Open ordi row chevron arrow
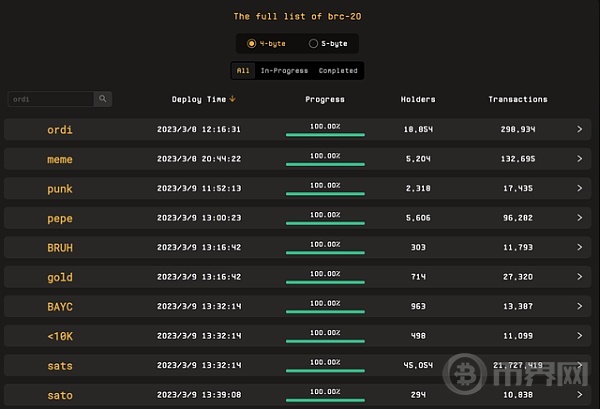The image size is (600, 409). [579, 129]
